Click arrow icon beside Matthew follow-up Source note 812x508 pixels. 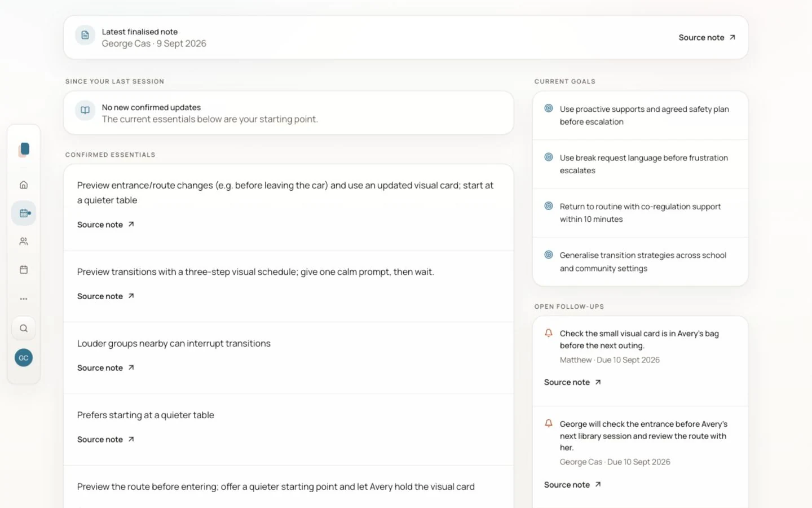click(598, 382)
